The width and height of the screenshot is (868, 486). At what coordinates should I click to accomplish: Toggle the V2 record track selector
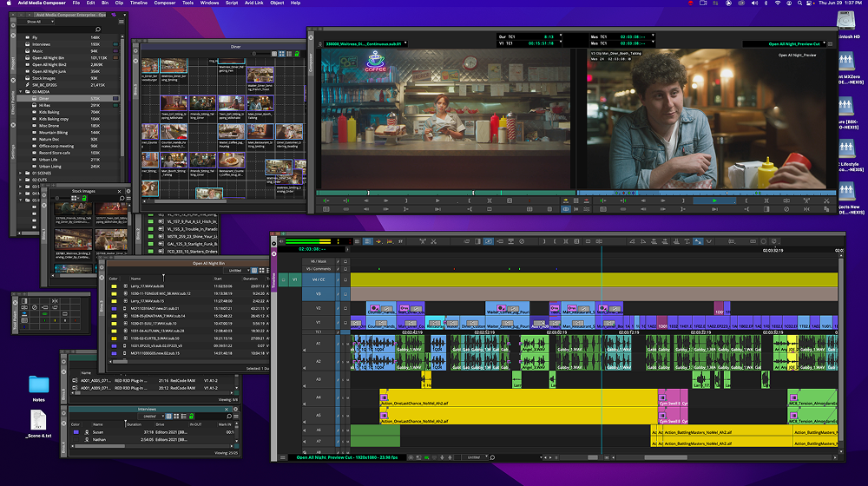[x=319, y=308]
